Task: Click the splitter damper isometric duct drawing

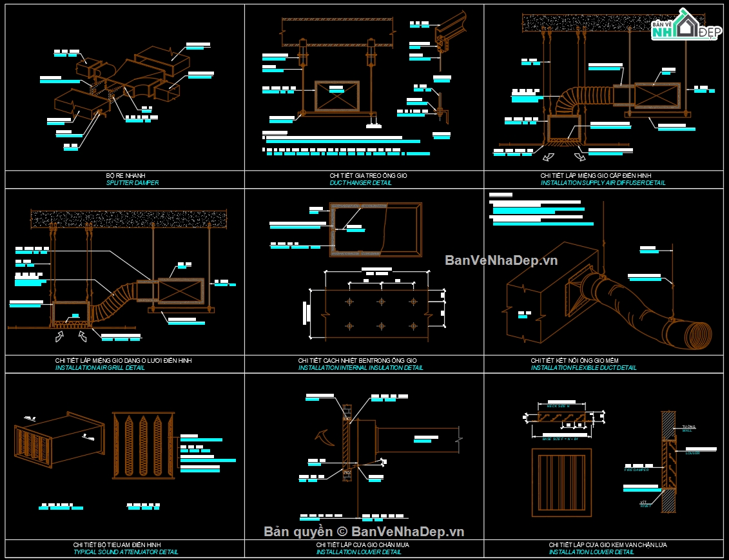Action: point(122,82)
